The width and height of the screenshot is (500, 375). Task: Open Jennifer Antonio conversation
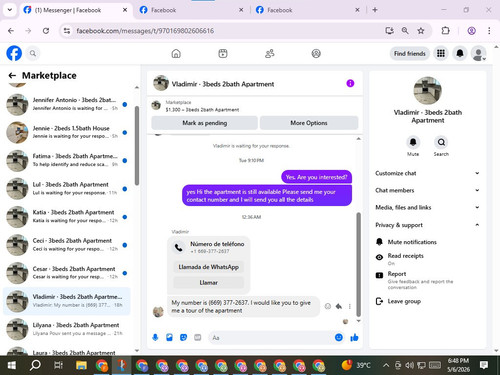(x=67, y=104)
